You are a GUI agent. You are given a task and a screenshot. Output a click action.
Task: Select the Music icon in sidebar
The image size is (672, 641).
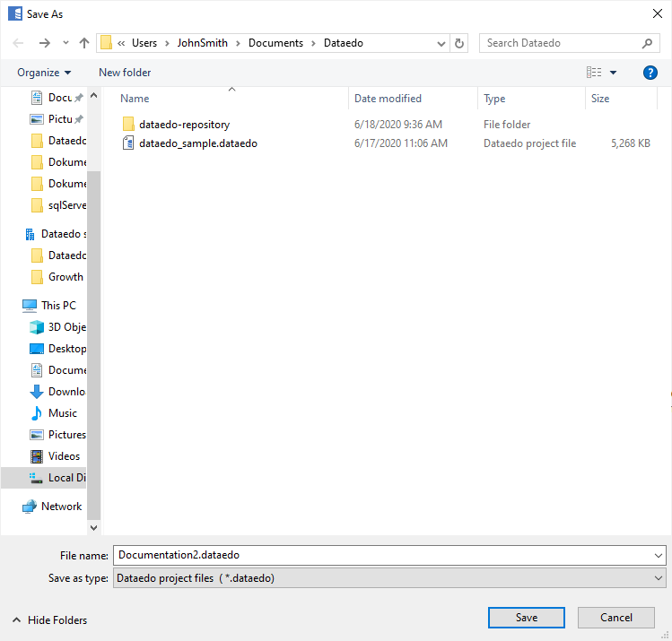pyautogui.click(x=37, y=413)
